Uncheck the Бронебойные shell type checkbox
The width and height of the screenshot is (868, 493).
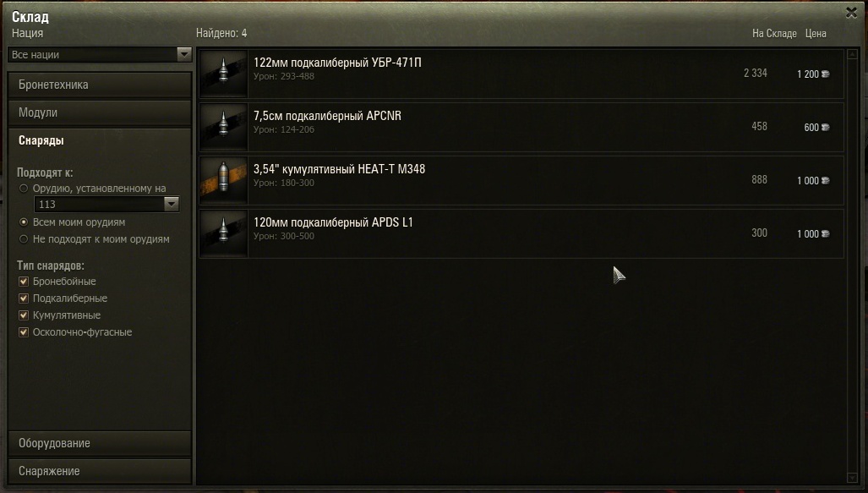point(24,282)
